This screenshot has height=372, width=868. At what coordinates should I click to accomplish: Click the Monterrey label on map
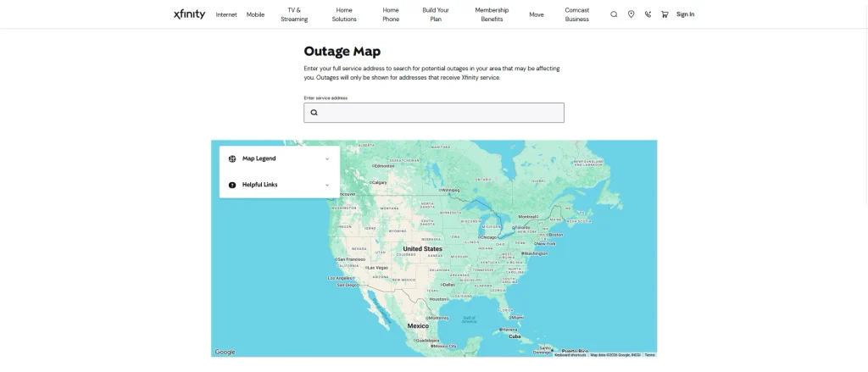coord(437,319)
